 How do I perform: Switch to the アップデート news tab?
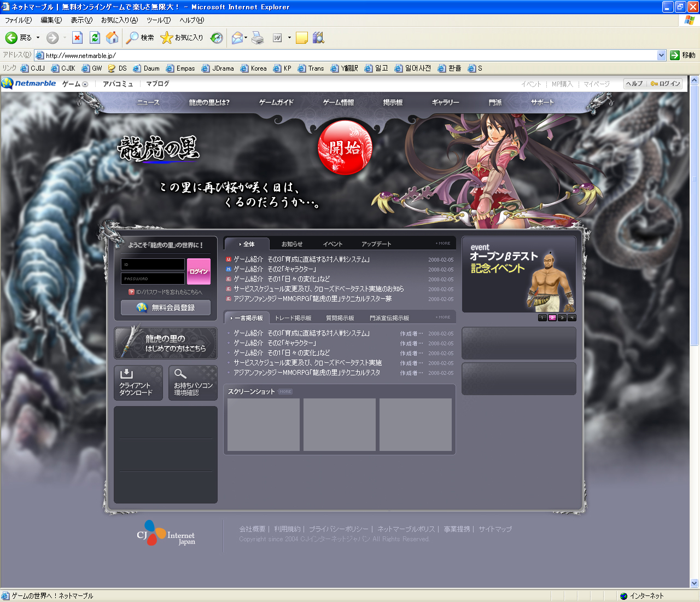pos(376,244)
